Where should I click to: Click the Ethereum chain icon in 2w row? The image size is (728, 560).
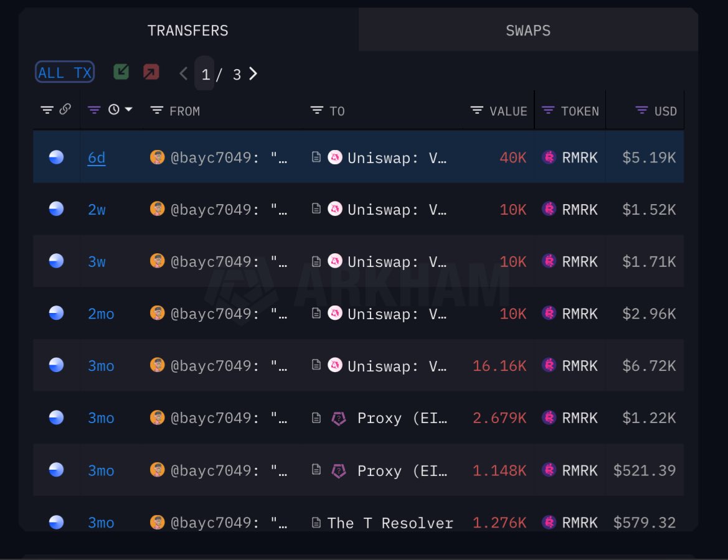[56, 209]
